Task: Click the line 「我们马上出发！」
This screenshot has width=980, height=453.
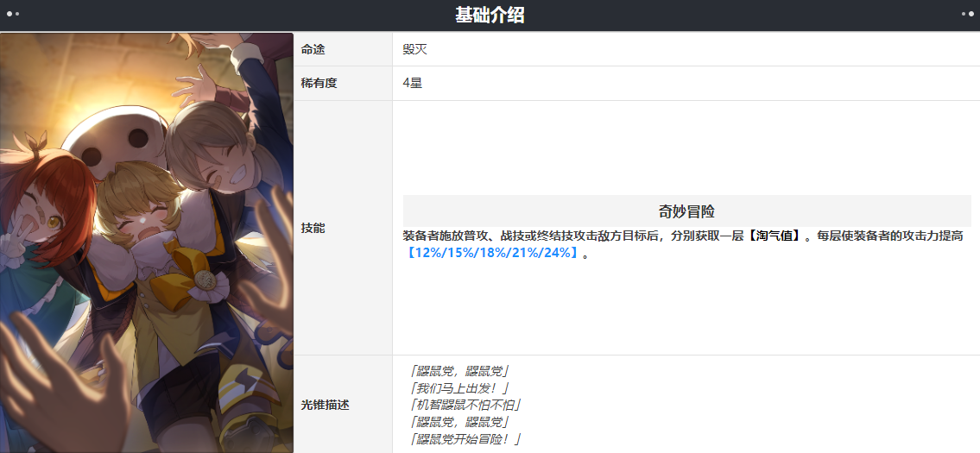Action: click(x=459, y=388)
